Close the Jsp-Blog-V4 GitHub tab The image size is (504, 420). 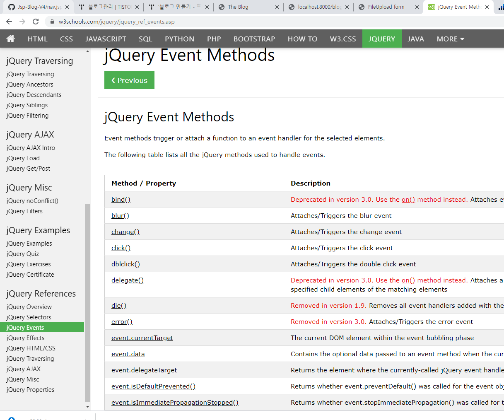point(67,7)
